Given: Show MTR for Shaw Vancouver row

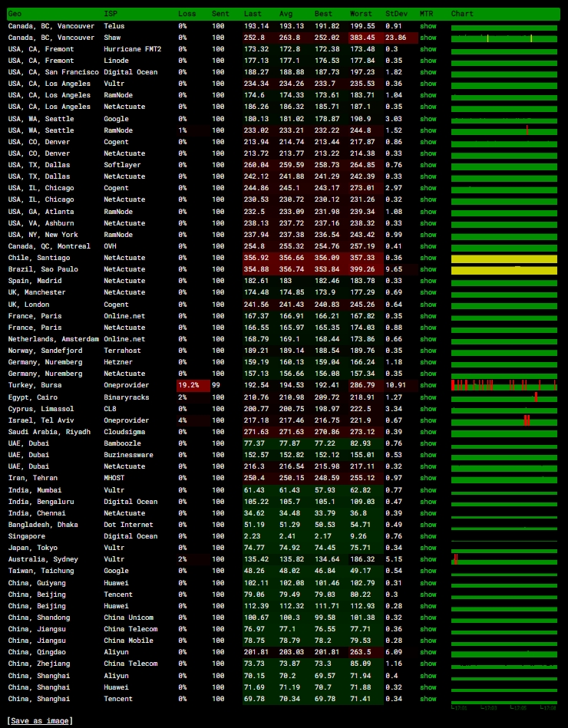Looking at the screenshot, I should tap(428, 38).
